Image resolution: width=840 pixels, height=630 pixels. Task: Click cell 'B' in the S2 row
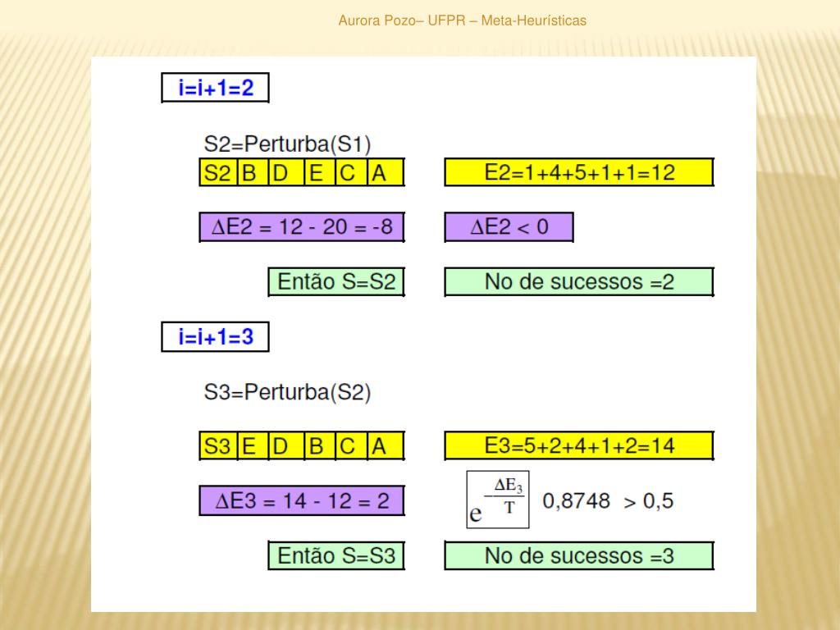[253, 172]
